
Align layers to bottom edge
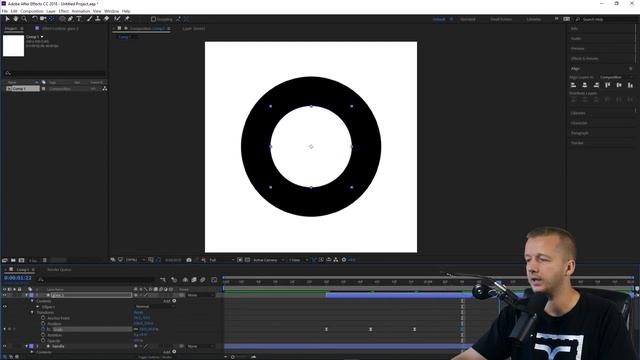(630, 85)
